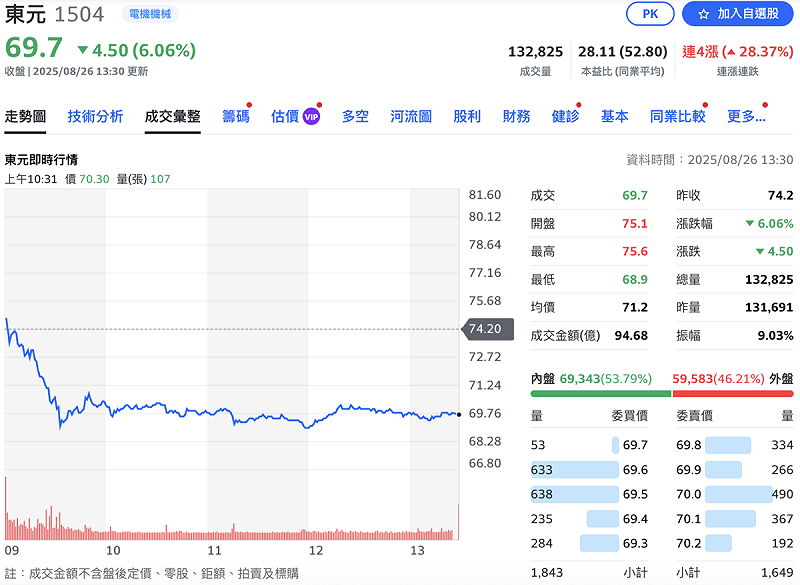This screenshot has height=585, width=800.
Task: Click the 69.7 bid price row
Action: point(589,445)
